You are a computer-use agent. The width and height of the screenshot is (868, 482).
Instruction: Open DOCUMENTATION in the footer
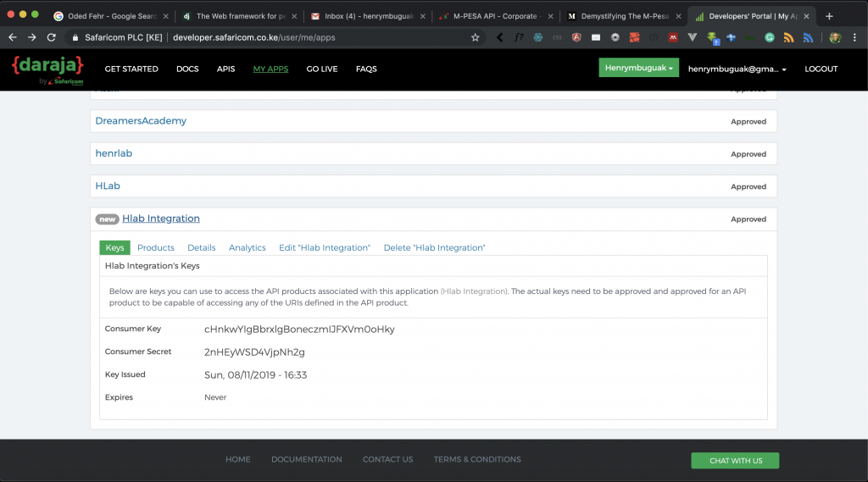pos(306,459)
